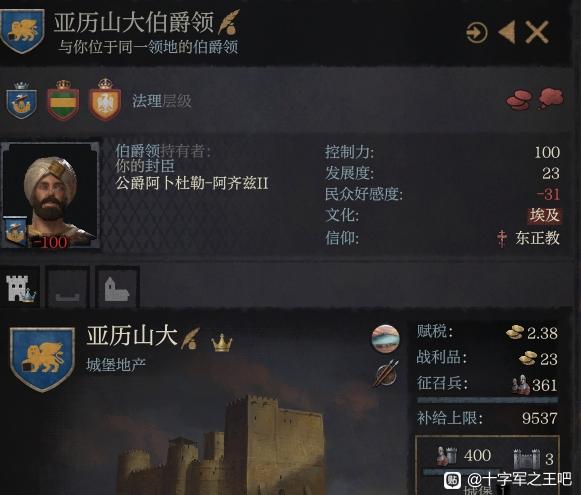Click the go-to-location arrow icon
The width and height of the screenshot is (581, 495).
coord(477,33)
